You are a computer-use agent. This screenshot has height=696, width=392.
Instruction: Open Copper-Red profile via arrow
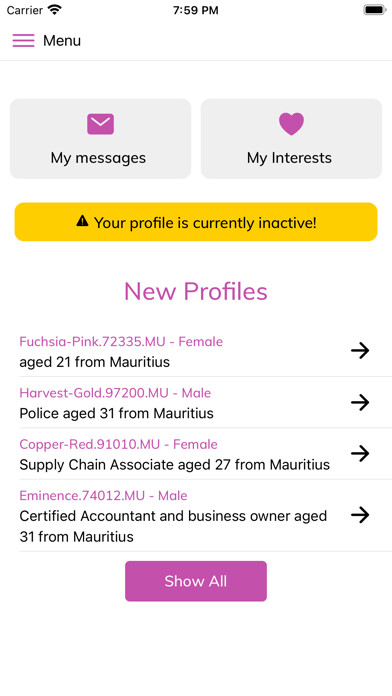coord(360,454)
